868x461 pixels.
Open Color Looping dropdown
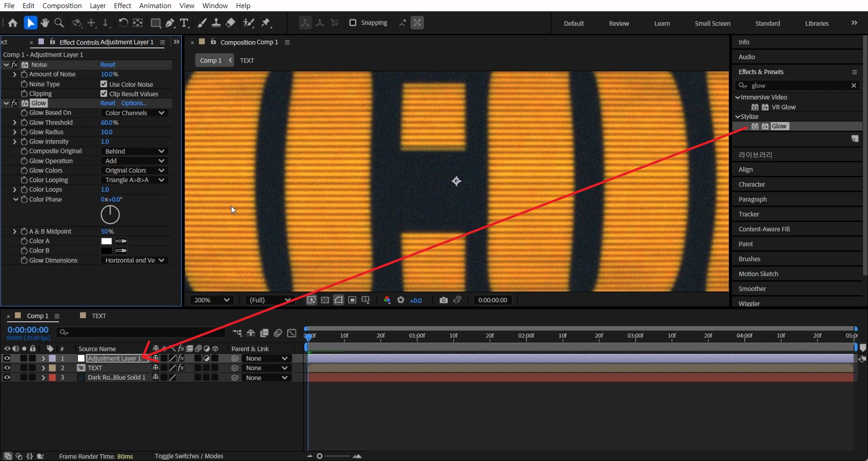coord(135,180)
